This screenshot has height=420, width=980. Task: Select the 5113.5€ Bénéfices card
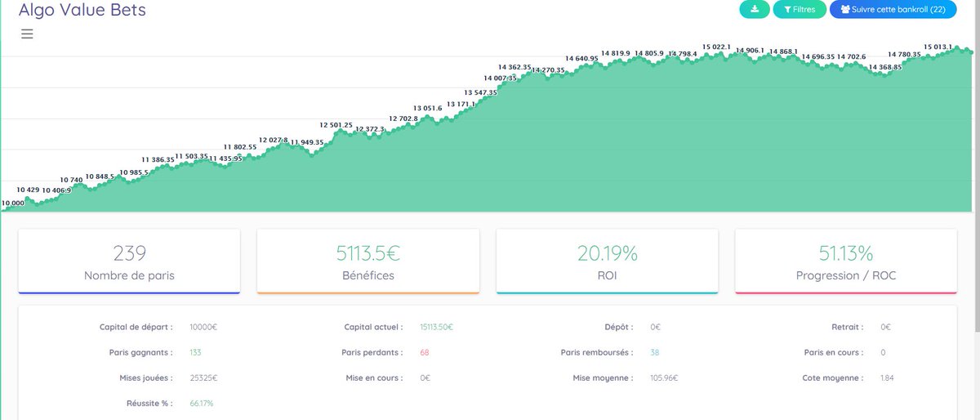[x=368, y=261]
